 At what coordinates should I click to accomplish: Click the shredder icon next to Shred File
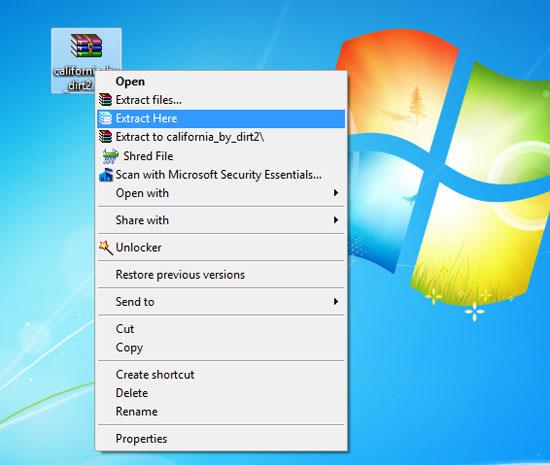click(110, 156)
